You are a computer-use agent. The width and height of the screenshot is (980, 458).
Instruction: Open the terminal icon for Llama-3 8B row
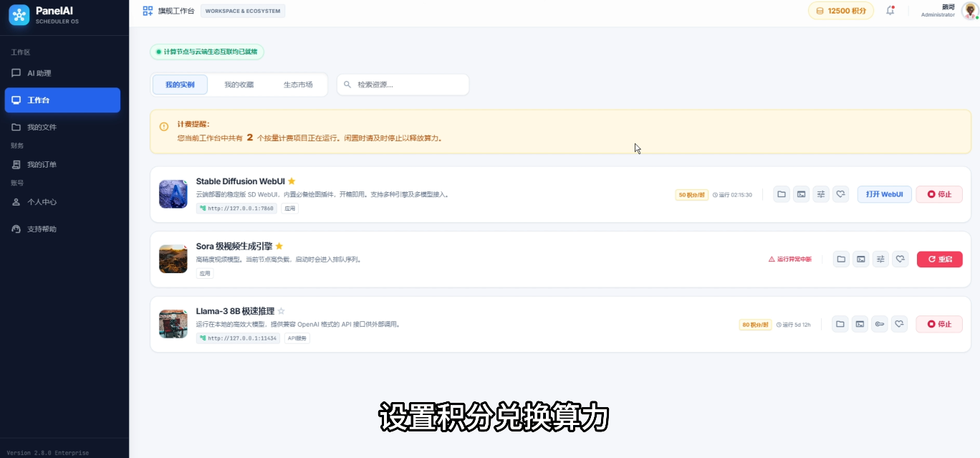[x=860, y=324]
